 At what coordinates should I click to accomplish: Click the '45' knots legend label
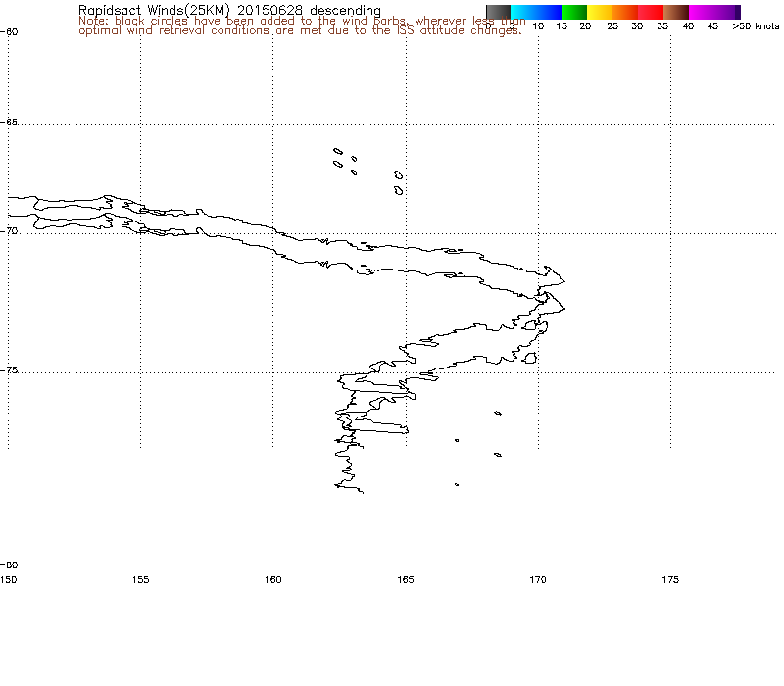pos(713,26)
